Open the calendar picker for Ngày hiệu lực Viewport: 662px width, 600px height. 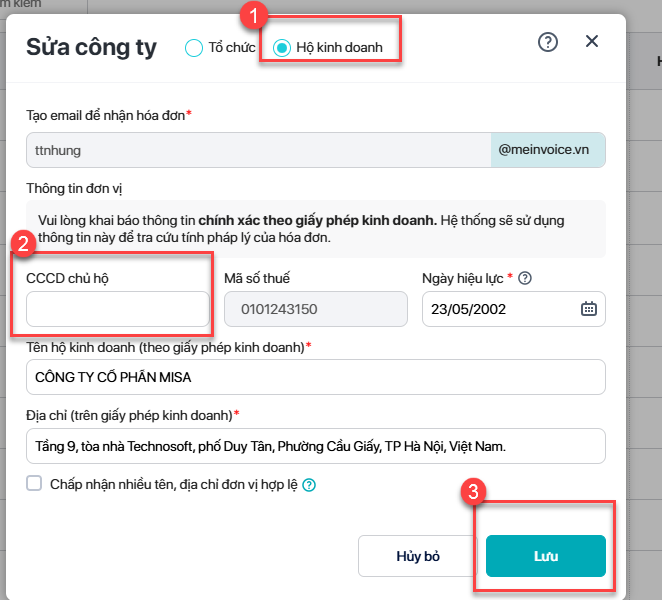tap(588, 309)
